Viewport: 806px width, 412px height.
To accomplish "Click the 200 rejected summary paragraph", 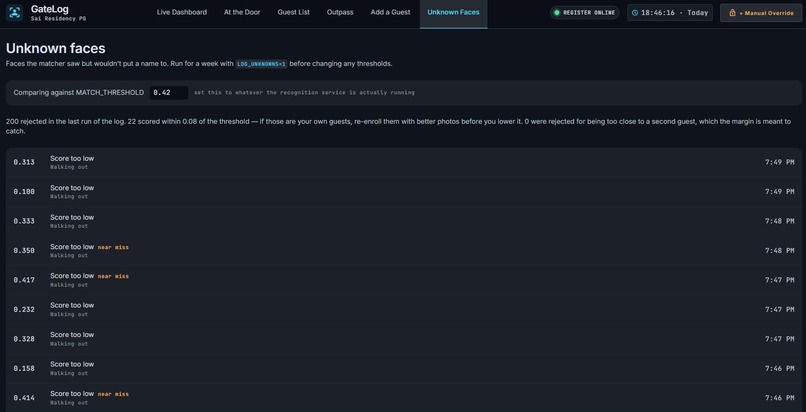I will pos(398,126).
